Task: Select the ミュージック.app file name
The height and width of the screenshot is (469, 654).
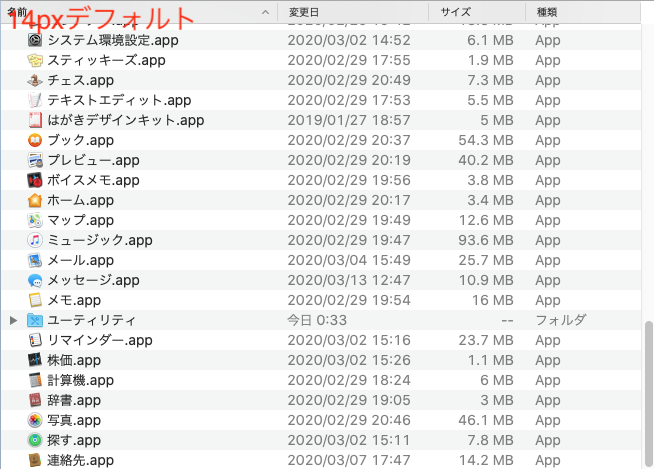Action: (x=100, y=240)
